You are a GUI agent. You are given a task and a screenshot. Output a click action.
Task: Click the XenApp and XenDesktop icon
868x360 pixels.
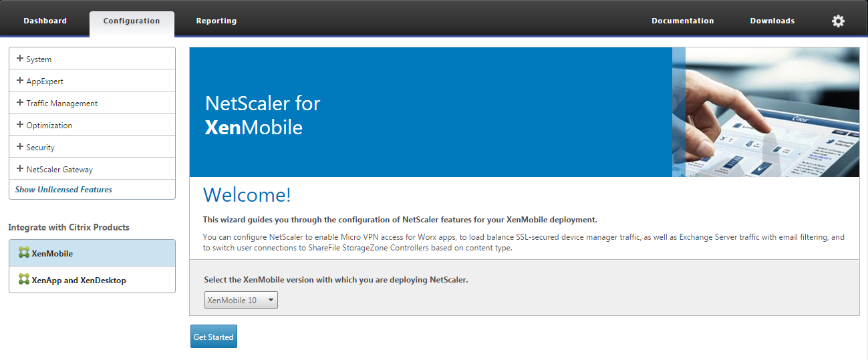pyautogui.click(x=24, y=280)
